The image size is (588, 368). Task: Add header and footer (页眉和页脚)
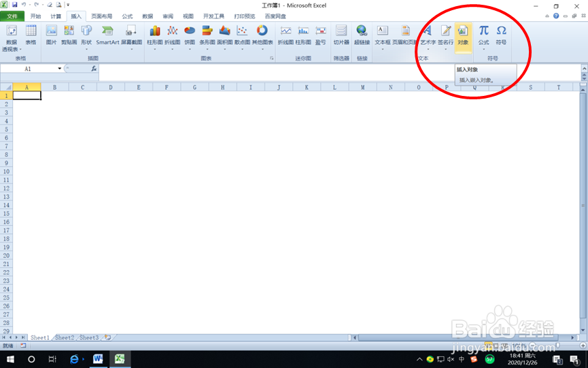(405, 35)
